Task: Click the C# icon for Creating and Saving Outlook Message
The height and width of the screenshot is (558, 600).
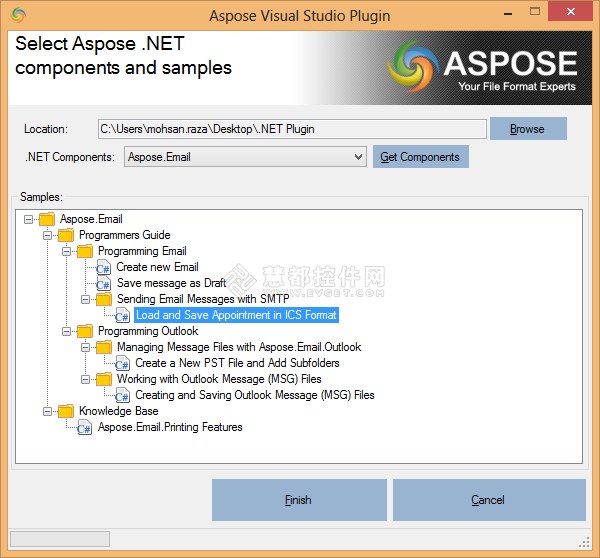Action: (122, 395)
